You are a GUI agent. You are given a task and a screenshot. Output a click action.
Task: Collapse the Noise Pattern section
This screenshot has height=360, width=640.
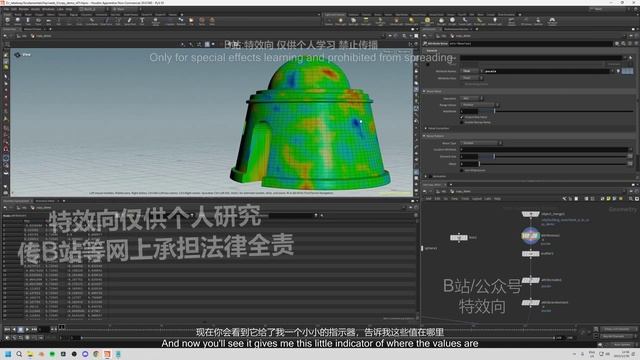(x=424, y=136)
